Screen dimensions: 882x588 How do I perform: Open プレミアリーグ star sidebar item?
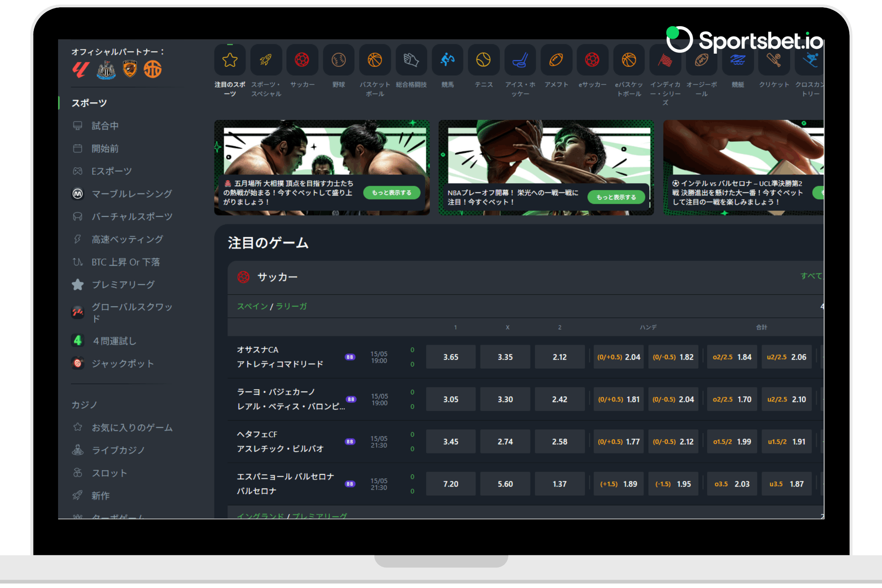[x=113, y=284]
